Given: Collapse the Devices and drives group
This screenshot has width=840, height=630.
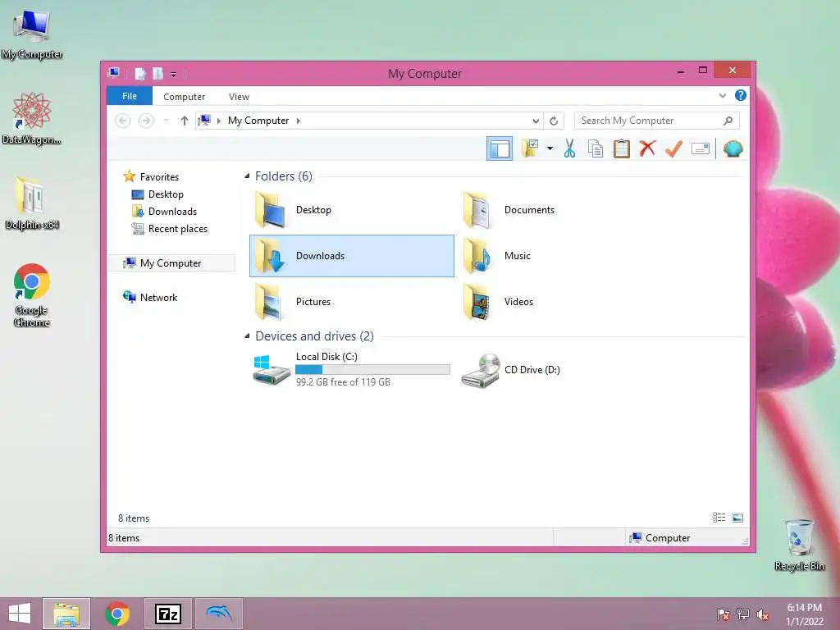Looking at the screenshot, I should [247, 336].
